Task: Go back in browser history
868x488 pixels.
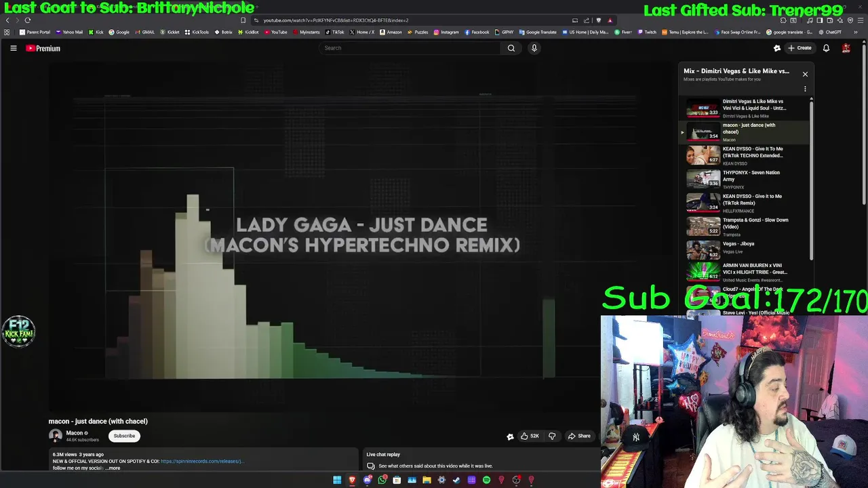Action: point(7,20)
